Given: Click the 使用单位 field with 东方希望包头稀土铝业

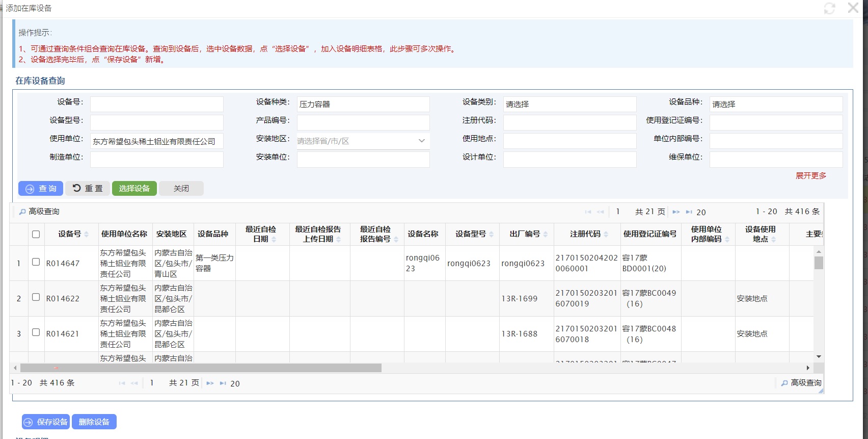Looking at the screenshot, I should click(157, 141).
